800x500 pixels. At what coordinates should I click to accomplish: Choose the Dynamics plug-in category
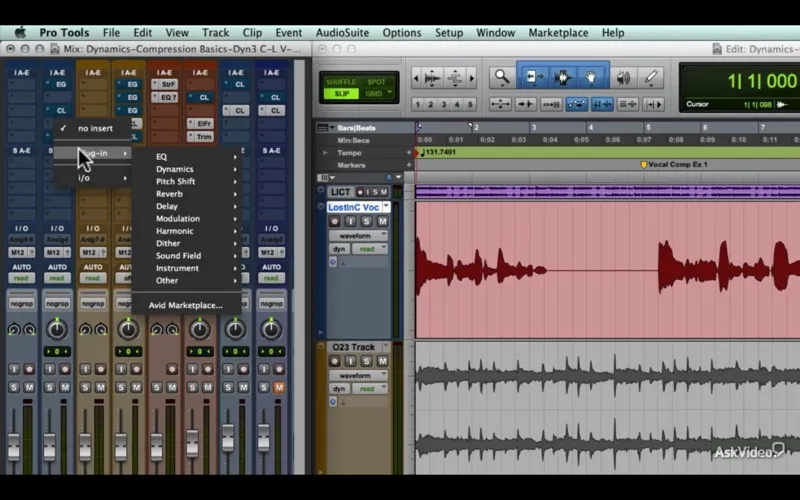click(x=186, y=169)
